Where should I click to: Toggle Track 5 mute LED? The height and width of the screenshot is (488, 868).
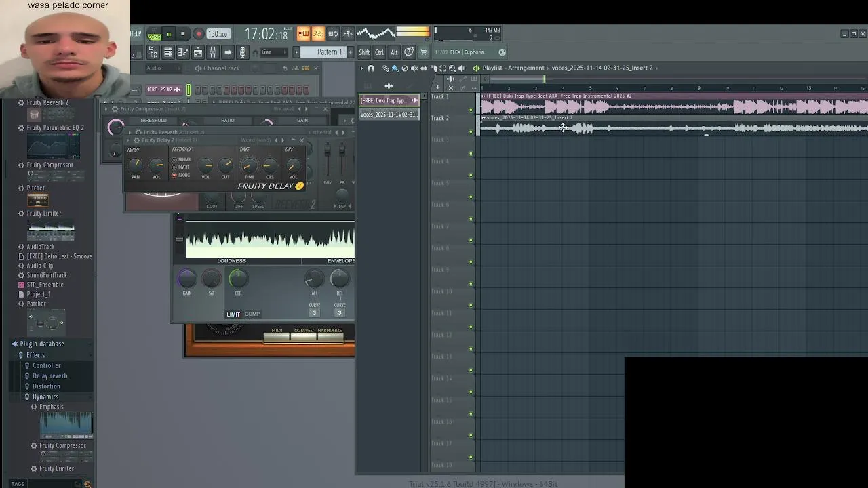click(x=471, y=197)
